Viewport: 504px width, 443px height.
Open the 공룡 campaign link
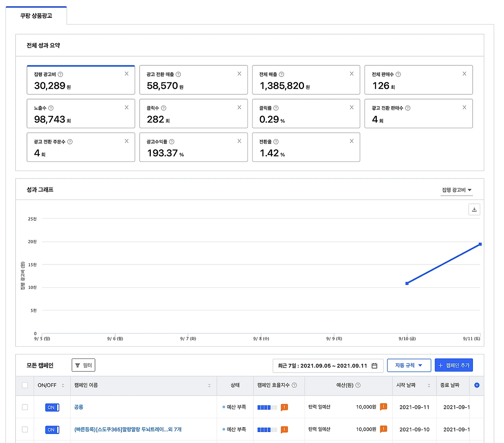click(x=79, y=407)
